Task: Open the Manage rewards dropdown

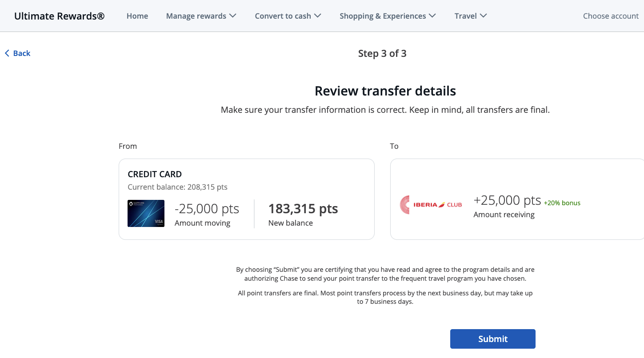Action: click(201, 16)
